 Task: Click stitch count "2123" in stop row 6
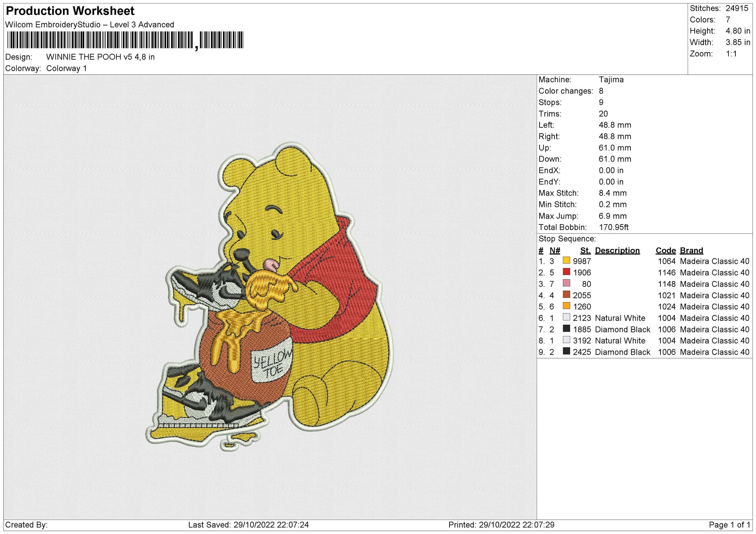pos(582,318)
